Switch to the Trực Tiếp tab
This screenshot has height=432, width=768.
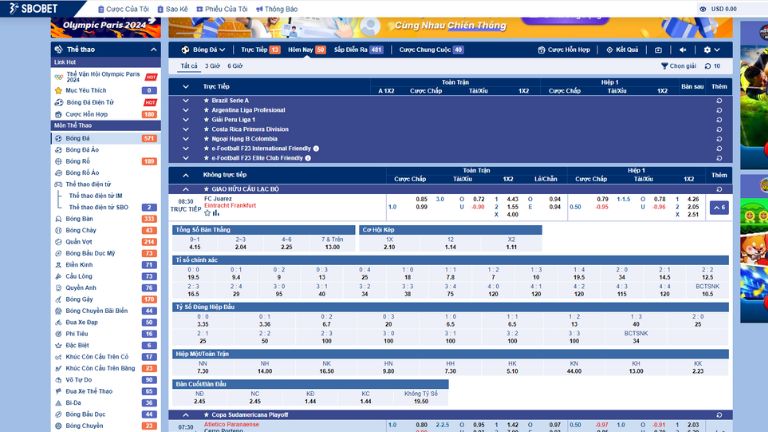pyautogui.click(x=260, y=49)
